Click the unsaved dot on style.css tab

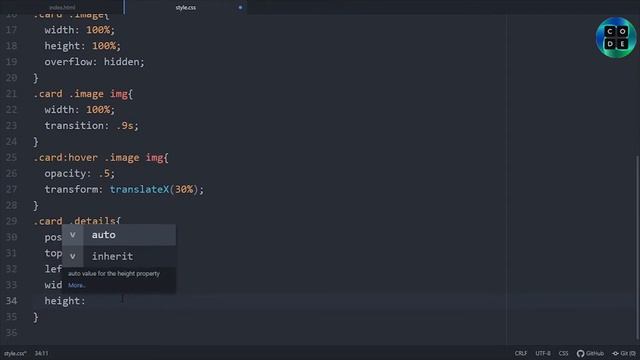pyautogui.click(x=240, y=7)
